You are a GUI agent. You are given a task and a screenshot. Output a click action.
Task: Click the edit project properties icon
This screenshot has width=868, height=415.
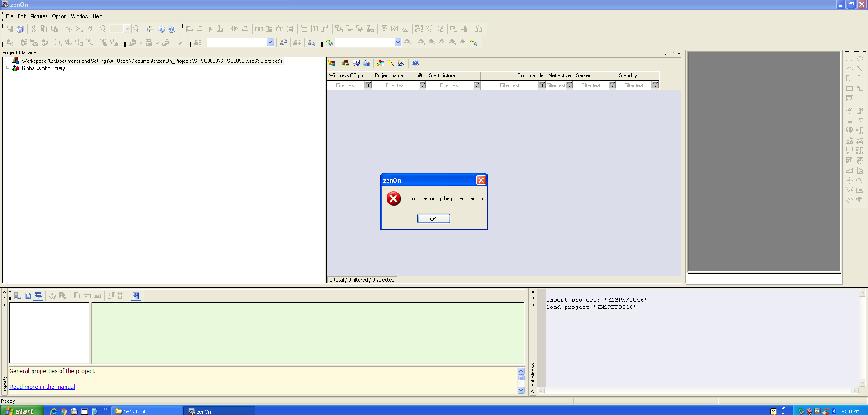tap(381, 63)
